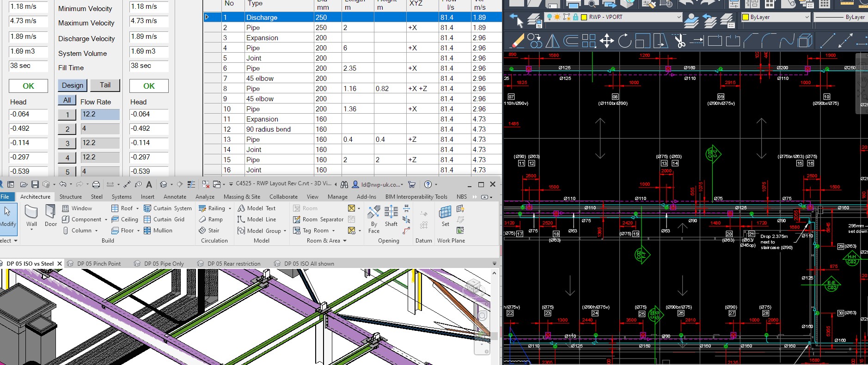Expand the Revit Railing dropdown arrow
Viewport: 868px width, 365px height.
click(x=230, y=208)
